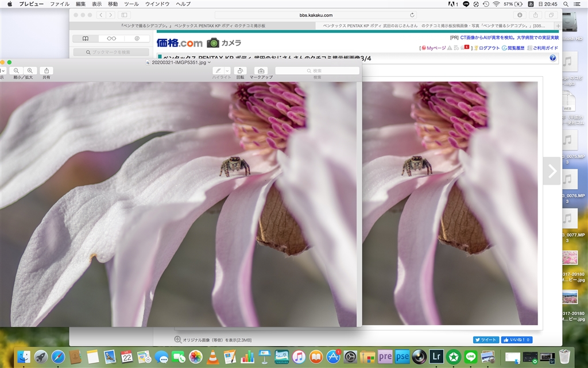Open the Markup toolbox (マークアップ)
588x368 pixels.
pyautogui.click(x=261, y=71)
